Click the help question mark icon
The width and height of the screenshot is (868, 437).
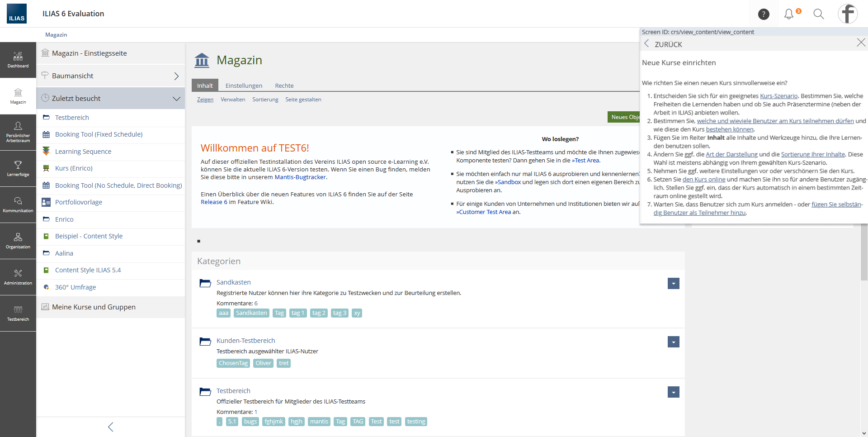(x=764, y=14)
